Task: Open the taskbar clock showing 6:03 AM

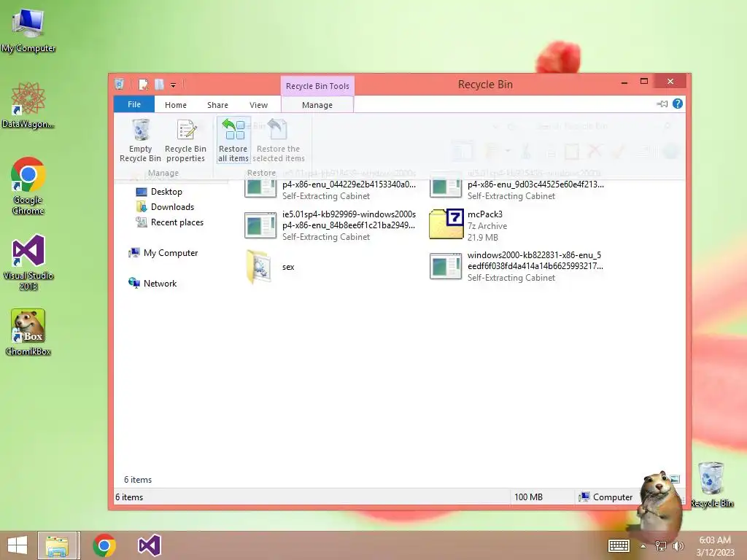Action: coord(715,545)
